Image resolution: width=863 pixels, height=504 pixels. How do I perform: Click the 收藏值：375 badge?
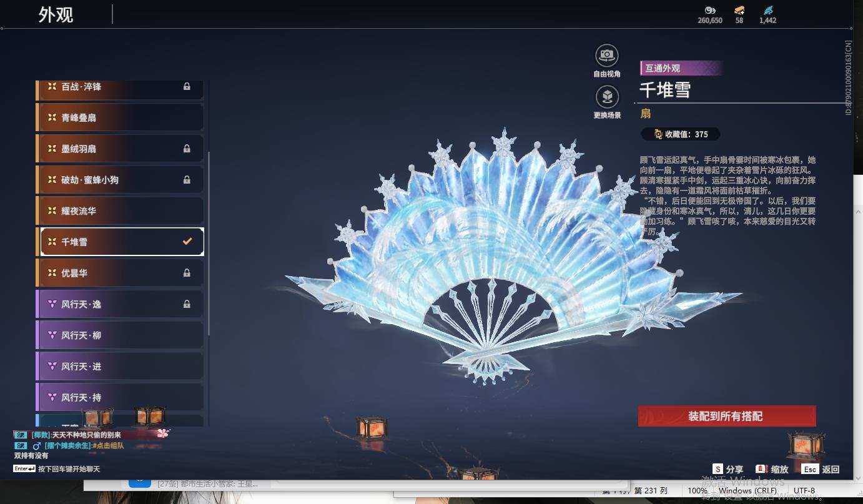(x=681, y=134)
